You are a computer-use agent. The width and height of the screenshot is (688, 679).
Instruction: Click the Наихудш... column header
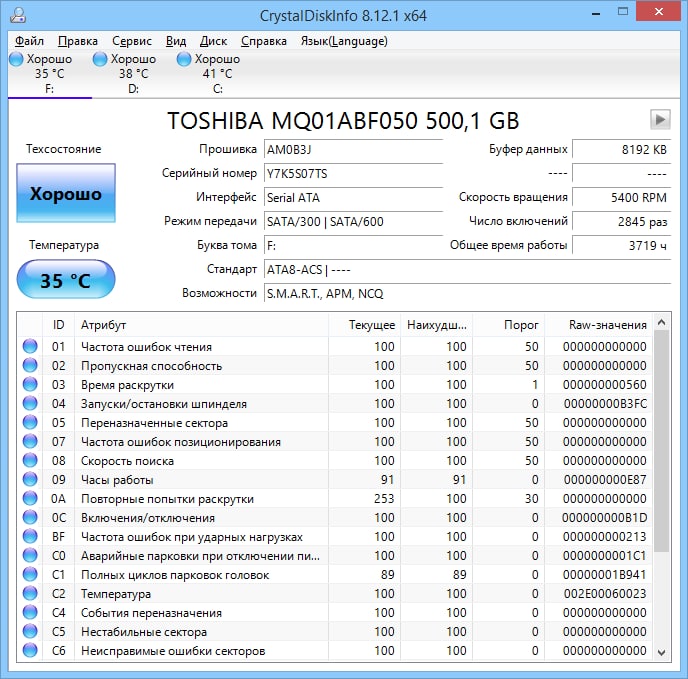(437, 325)
